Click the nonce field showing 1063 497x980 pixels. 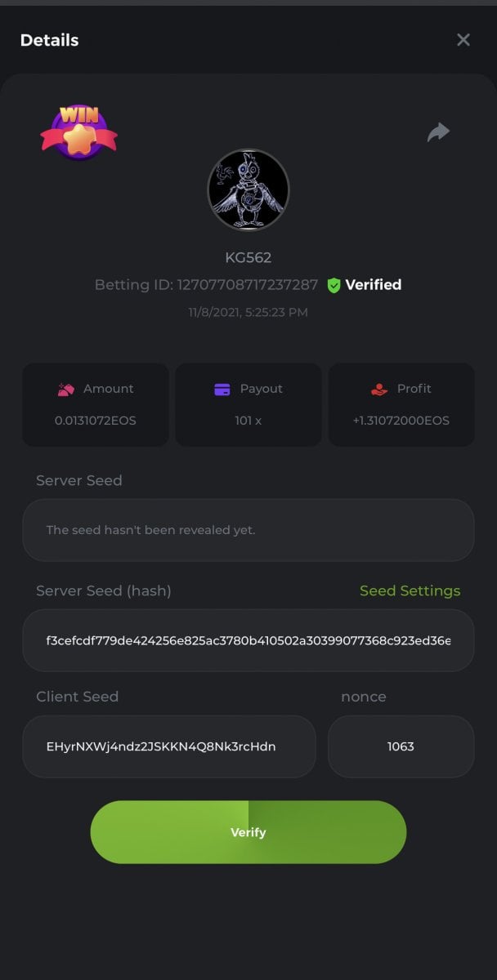(401, 746)
